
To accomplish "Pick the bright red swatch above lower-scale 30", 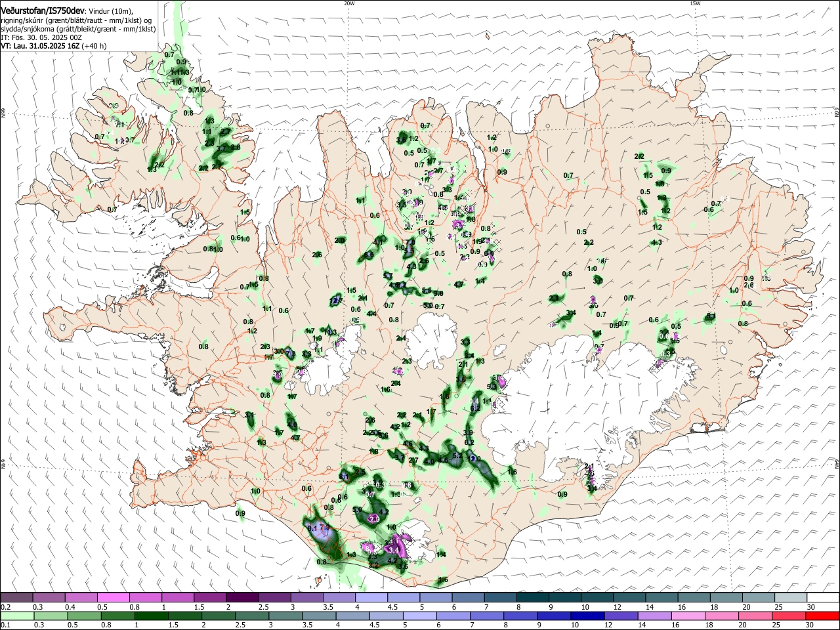I will click(x=822, y=616).
